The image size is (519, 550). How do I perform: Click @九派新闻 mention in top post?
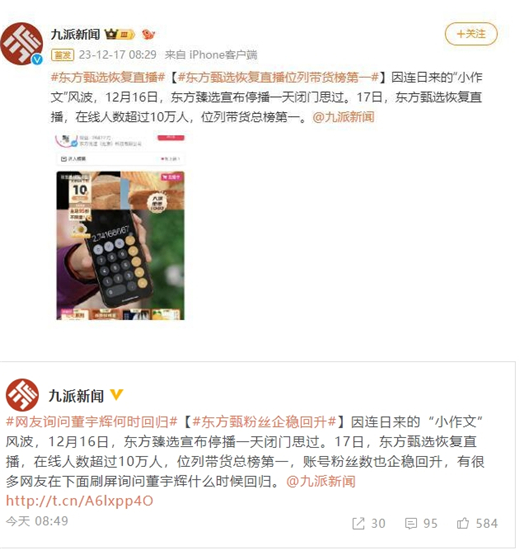[343, 117]
